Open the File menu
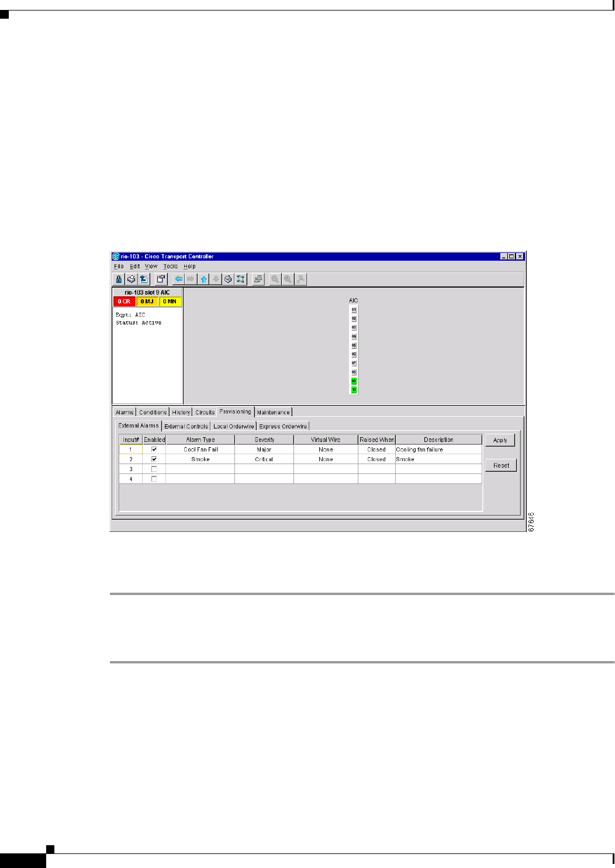The width and height of the screenshot is (615, 868). pyautogui.click(x=119, y=266)
